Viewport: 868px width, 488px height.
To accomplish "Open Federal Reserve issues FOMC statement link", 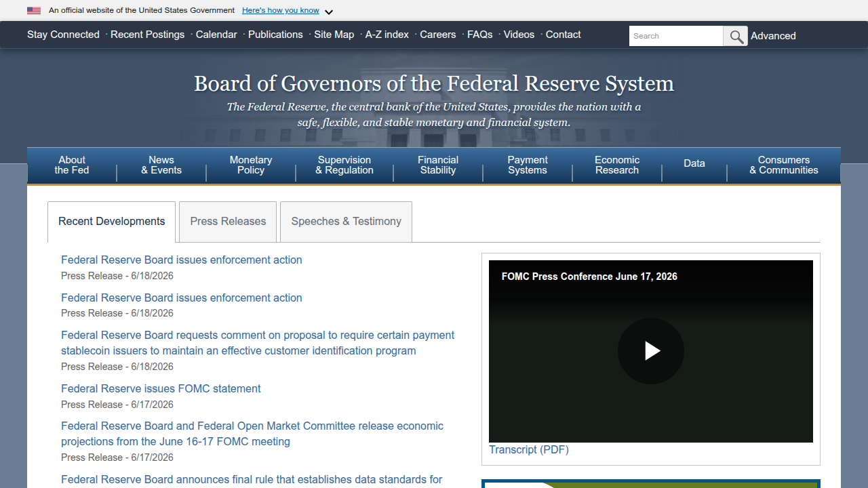I will pos(161,389).
